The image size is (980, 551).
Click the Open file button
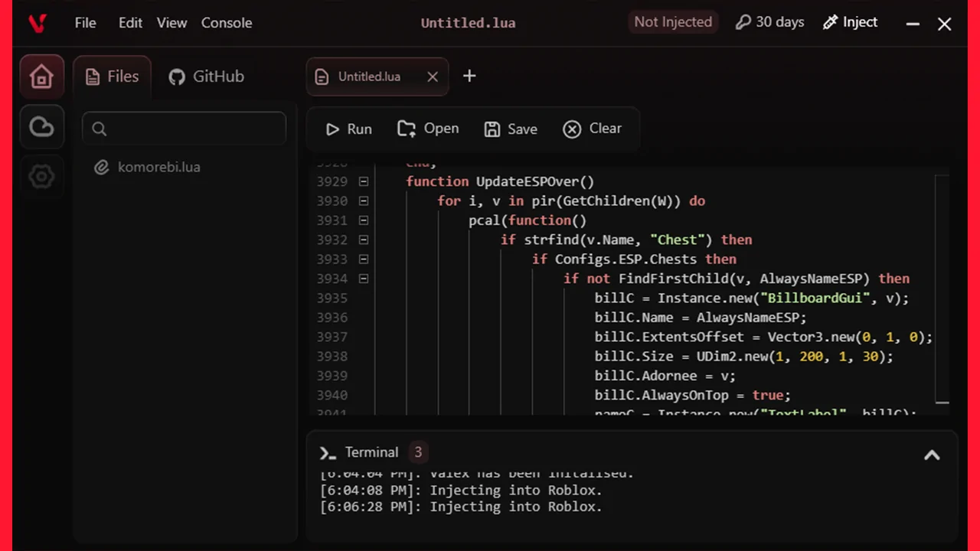click(428, 129)
